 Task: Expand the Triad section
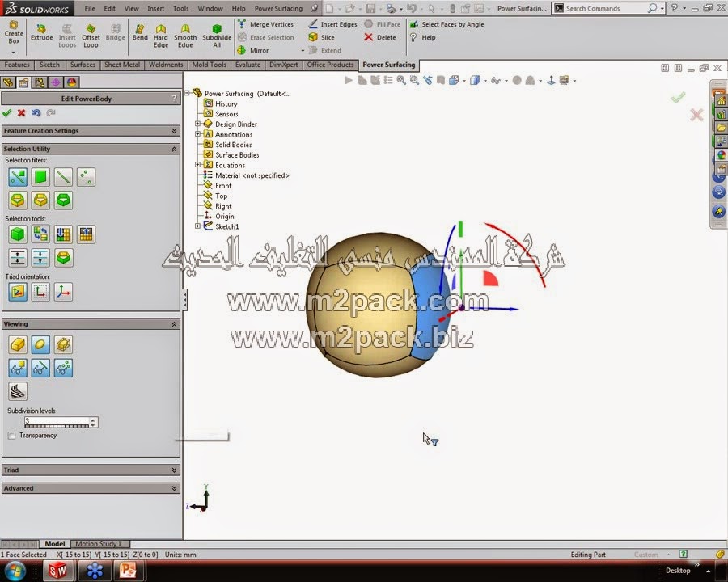174,470
